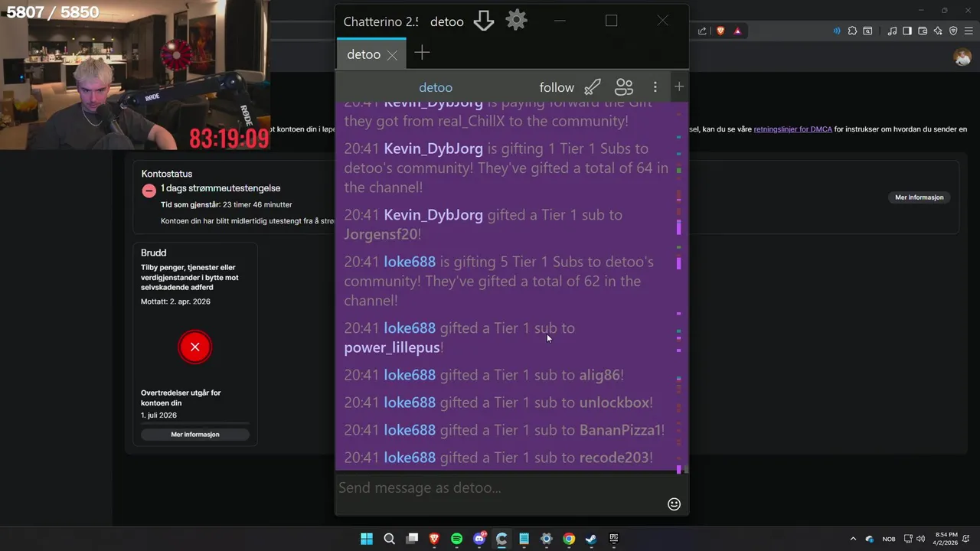980x551 pixels.
Task: Click the chat scrollbar track
Action: pyautogui.click(x=678, y=287)
